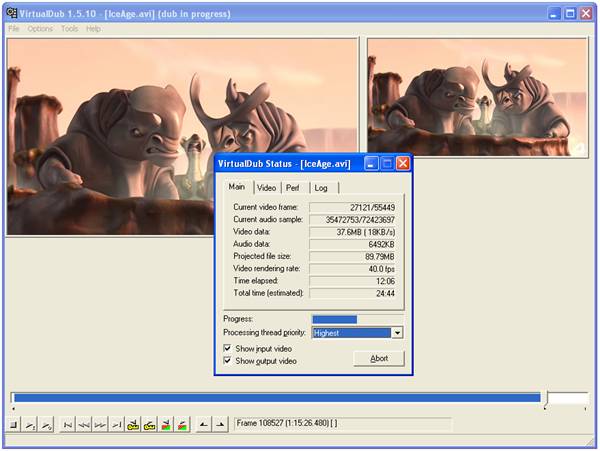Click the next scene scan icon
600x451 pixels.
pyautogui.click(x=183, y=425)
